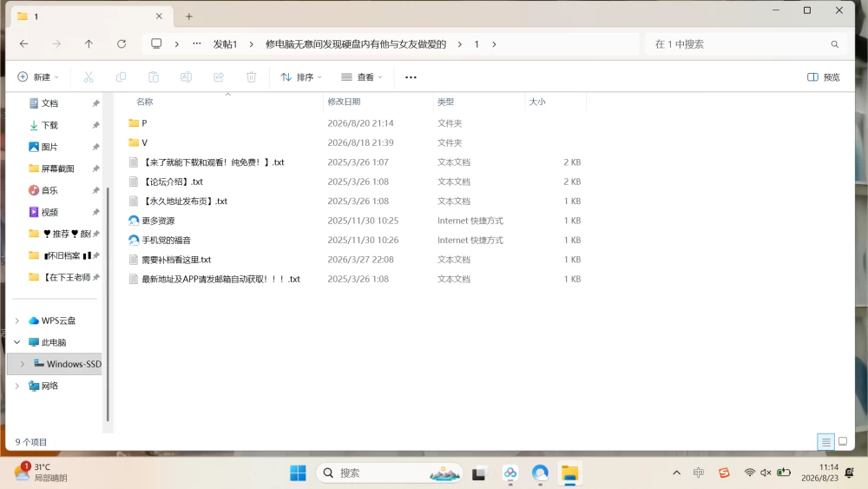The height and width of the screenshot is (489, 868).
Task: Go up one folder level
Action: pos(89,43)
